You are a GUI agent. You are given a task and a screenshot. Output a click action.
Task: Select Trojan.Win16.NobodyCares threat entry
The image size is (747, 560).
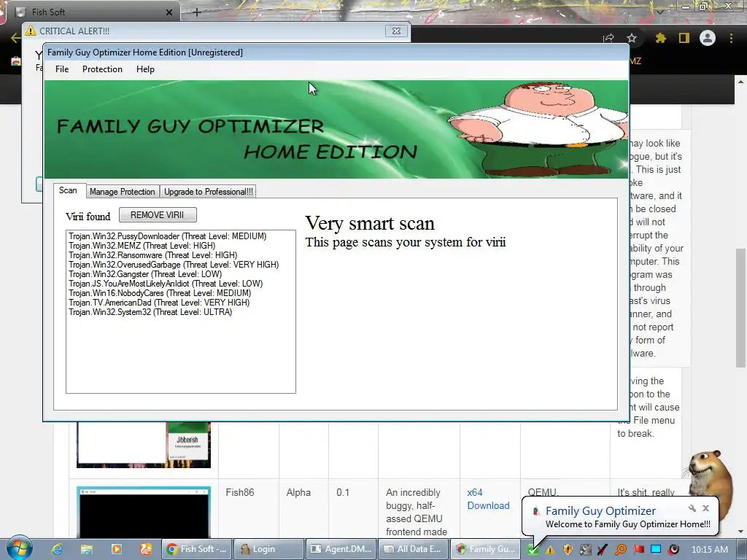(x=160, y=293)
